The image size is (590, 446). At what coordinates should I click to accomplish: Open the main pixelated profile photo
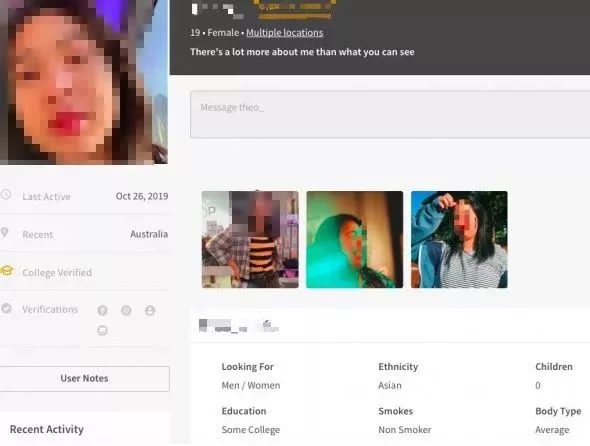(84, 82)
